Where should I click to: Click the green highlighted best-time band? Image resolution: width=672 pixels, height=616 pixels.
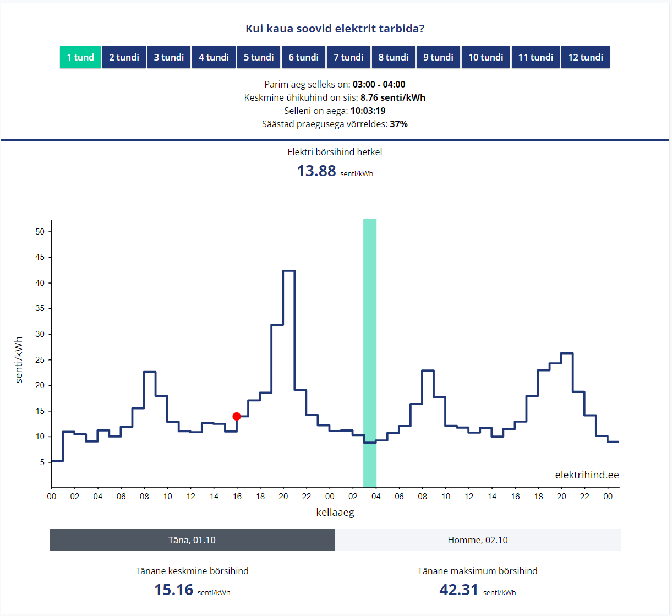370,352
